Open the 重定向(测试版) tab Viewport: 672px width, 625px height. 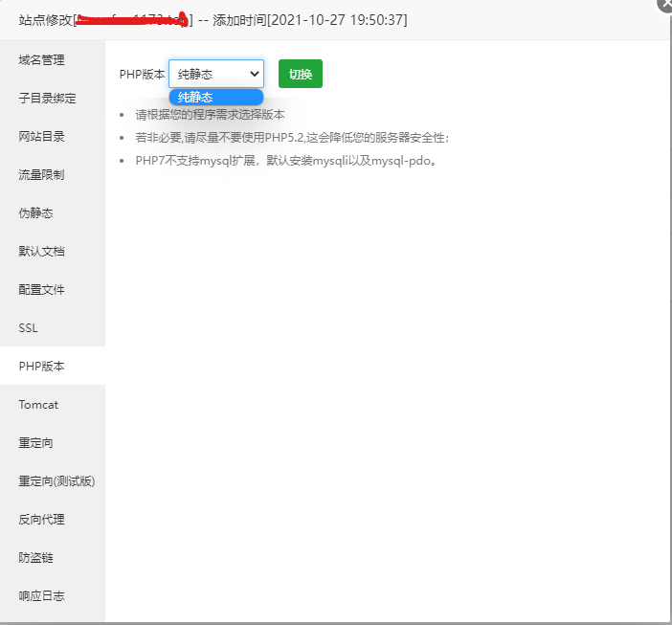click(53, 481)
